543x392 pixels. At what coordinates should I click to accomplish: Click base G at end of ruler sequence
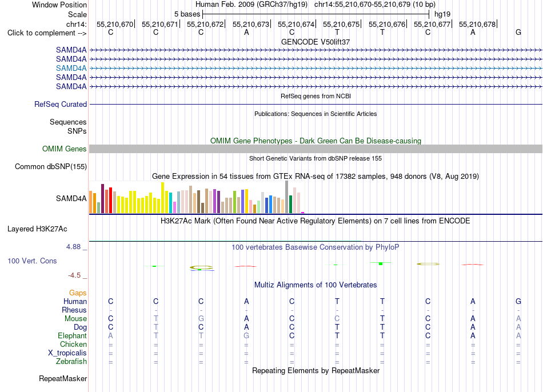pos(518,32)
